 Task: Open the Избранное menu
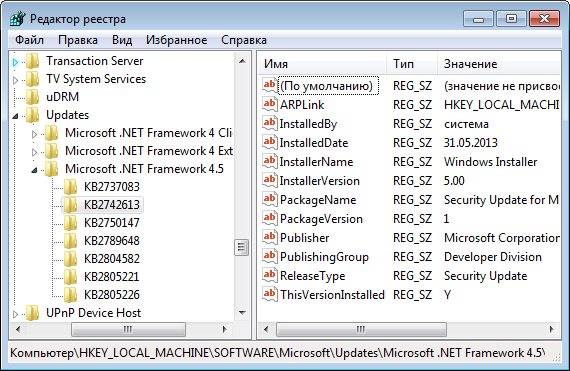(x=177, y=40)
